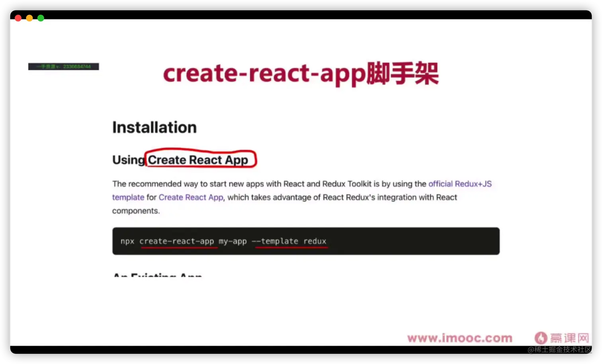Screen dimensions: 602x364
Task: Click the partially visible 'An Existing App' heading
Action: 157,274
